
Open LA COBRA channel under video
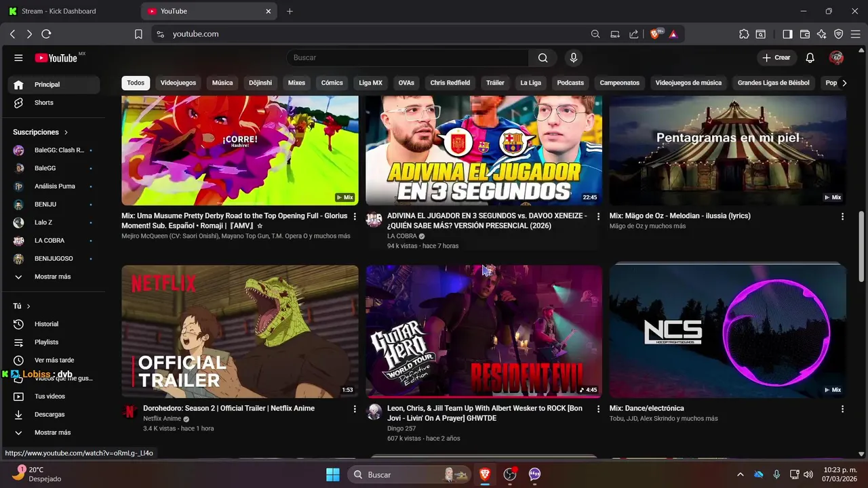tap(401, 236)
